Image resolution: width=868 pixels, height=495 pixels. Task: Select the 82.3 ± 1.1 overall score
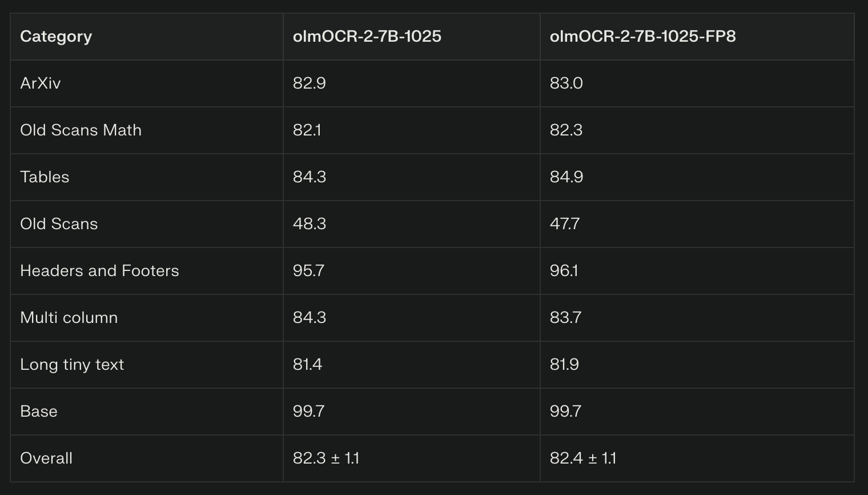[x=325, y=458]
